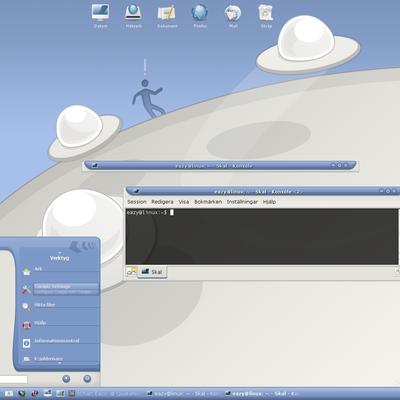
Task: Open the Session menu in Konsole
Action: tap(137, 202)
